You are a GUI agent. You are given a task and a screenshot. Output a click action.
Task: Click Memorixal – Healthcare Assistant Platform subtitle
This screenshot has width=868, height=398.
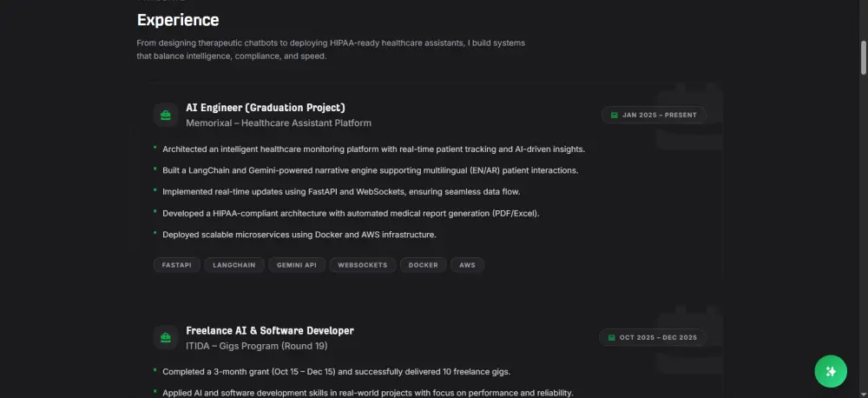pyautogui.click(x=279, y=123)
